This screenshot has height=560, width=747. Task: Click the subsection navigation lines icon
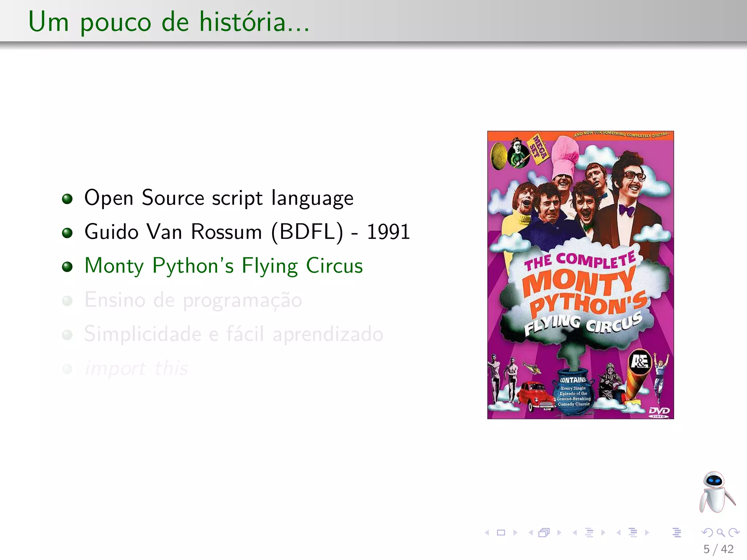click(589, 533)
